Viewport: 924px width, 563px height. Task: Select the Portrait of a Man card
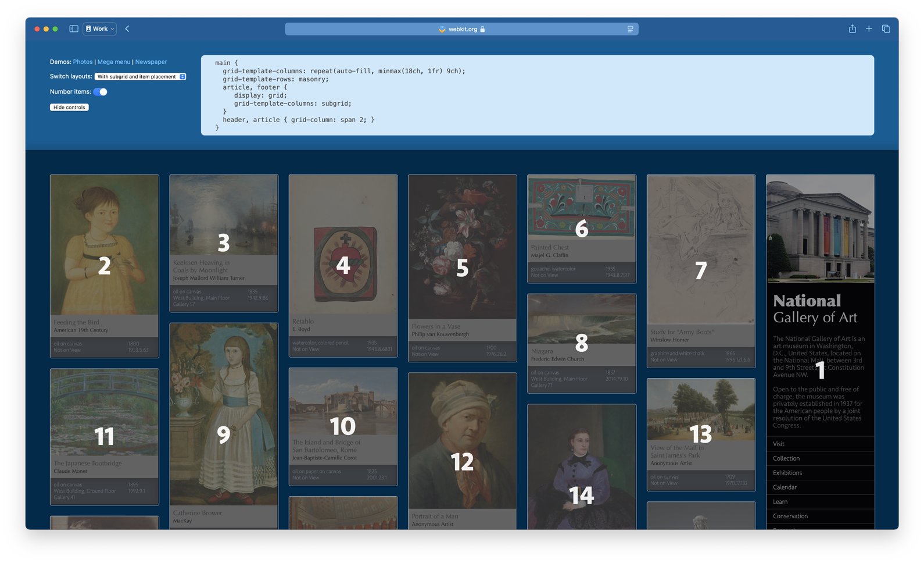click(463, 451)
